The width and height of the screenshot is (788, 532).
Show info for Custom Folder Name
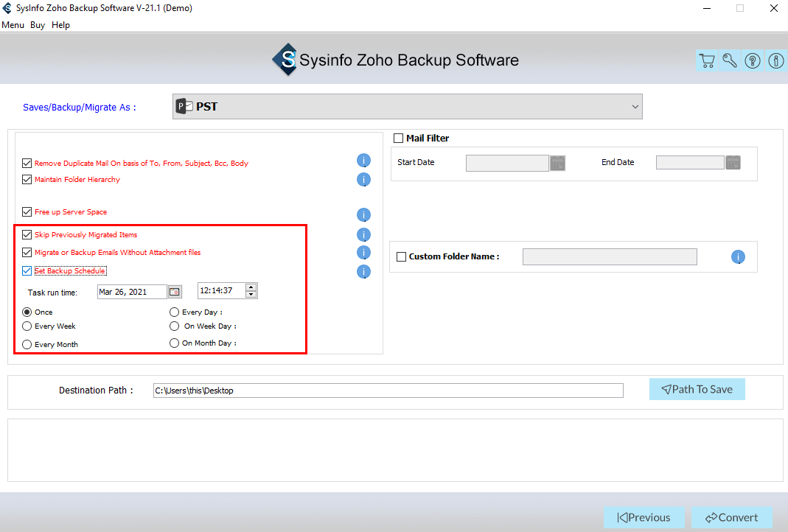pyautogui.click(x=738, y=257)
